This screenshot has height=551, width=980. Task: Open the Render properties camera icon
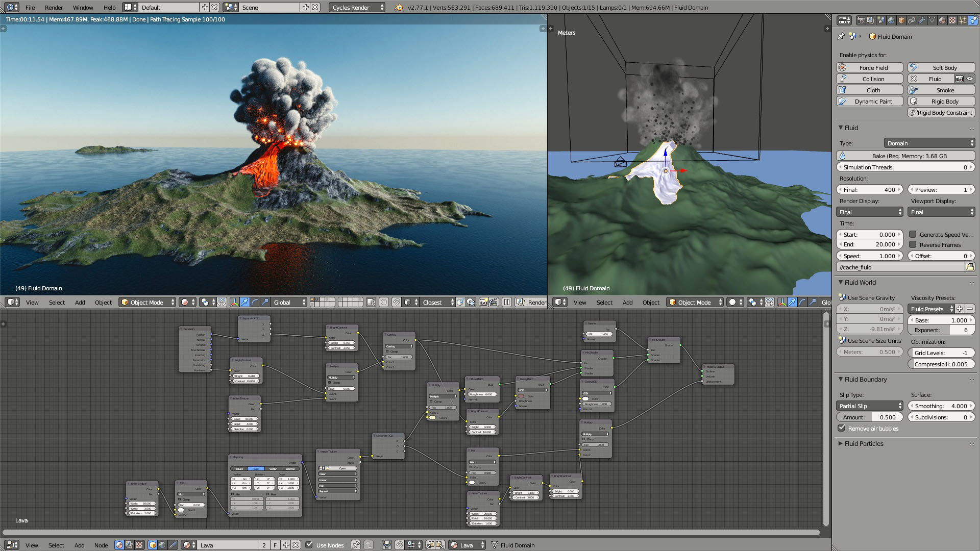pos(862,20)
